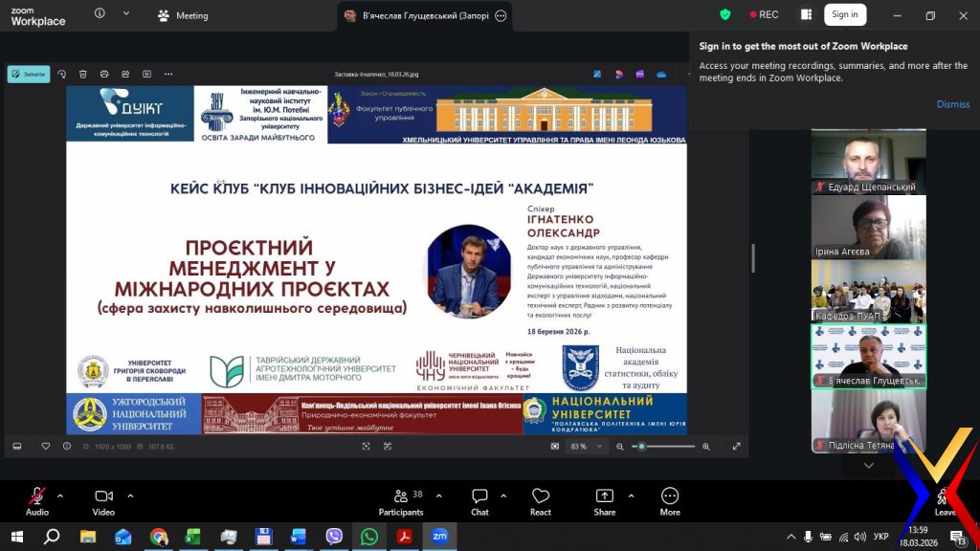This screenshot has width=980, height=551.
Task: Expand video options arrow next to Video
Action: 130,496
